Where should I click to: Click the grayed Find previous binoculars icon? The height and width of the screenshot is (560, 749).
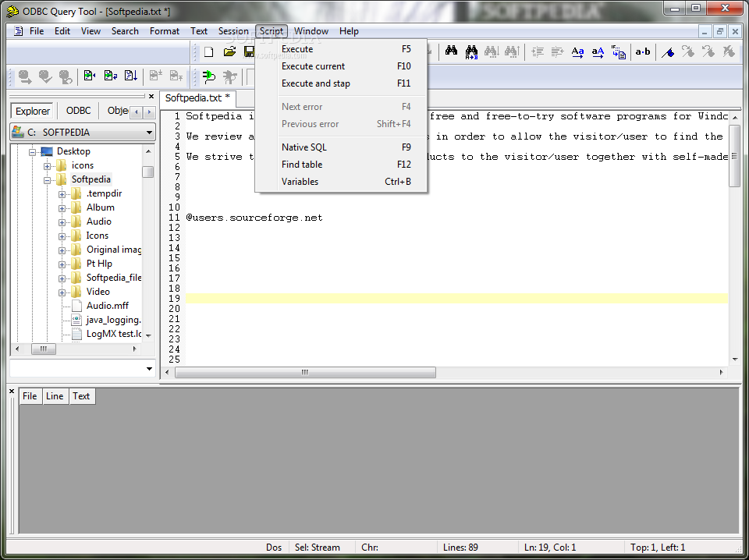pos(512,51)
